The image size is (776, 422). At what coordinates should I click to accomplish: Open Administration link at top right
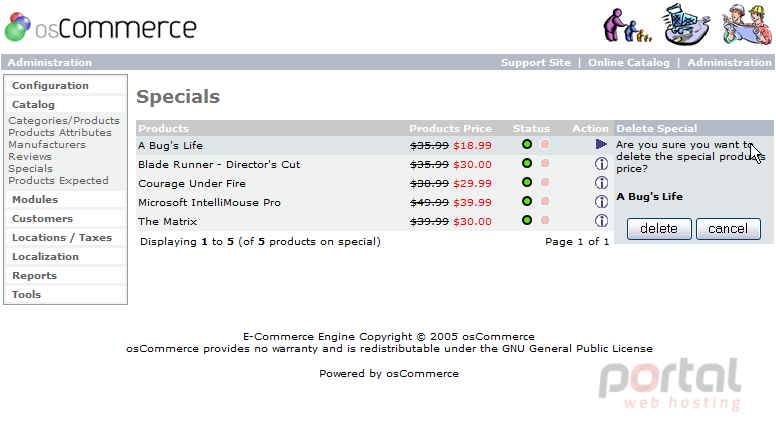[729, 62]
